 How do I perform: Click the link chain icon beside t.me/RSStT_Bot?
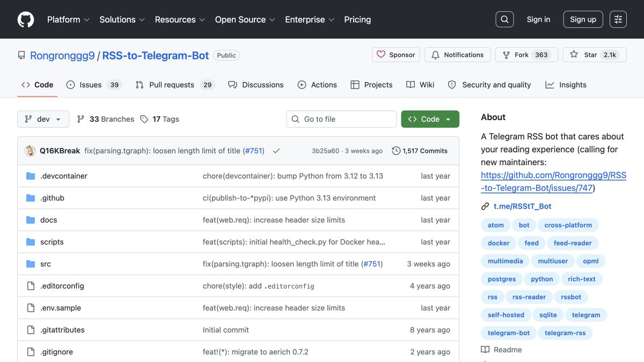pos(485,206)
